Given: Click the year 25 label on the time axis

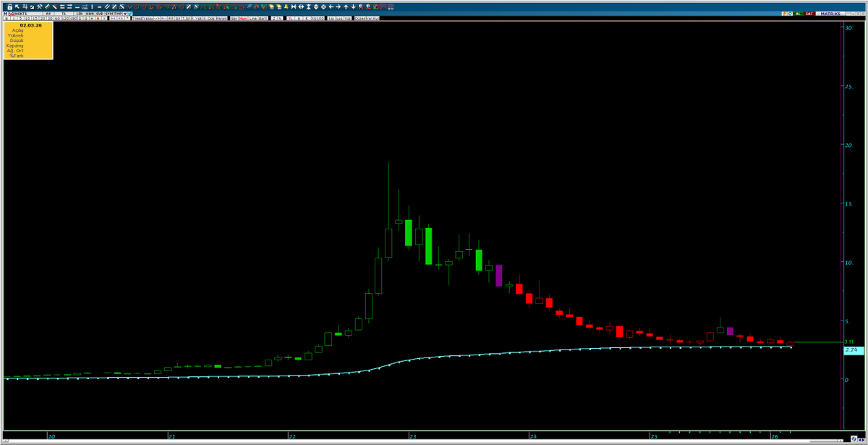Looking at the screenshot, I should (x=653, y=437).
